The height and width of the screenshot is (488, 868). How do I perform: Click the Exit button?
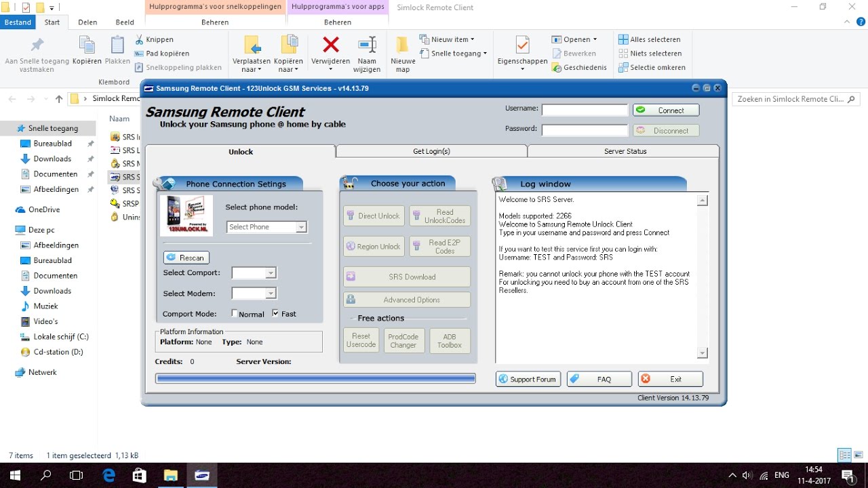[671, 380]
